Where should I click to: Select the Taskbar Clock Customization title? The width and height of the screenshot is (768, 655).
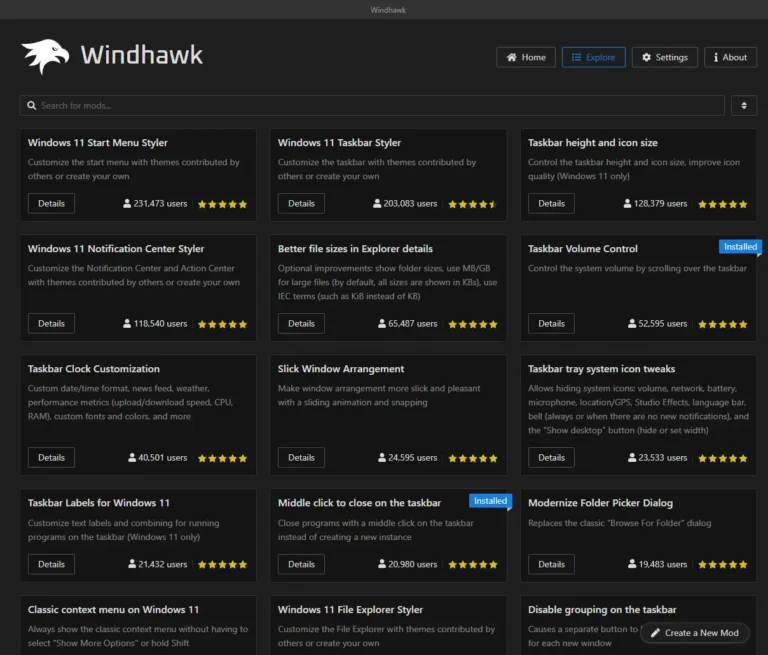click(94, 368)
